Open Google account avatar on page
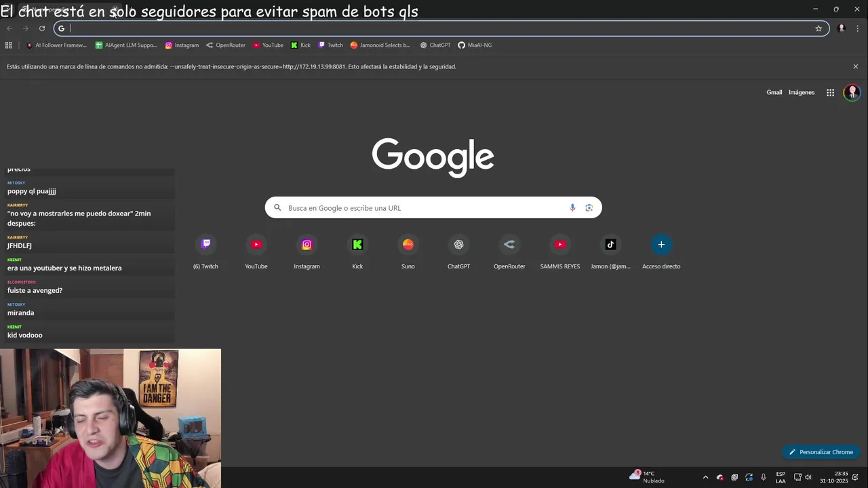This screenshot has height=488, width=868. 852,92
